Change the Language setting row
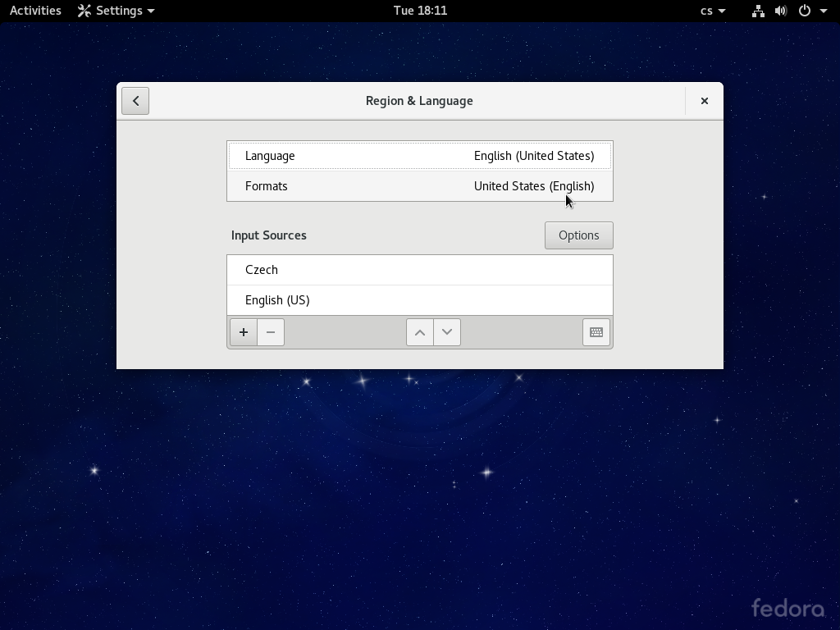 419,156
